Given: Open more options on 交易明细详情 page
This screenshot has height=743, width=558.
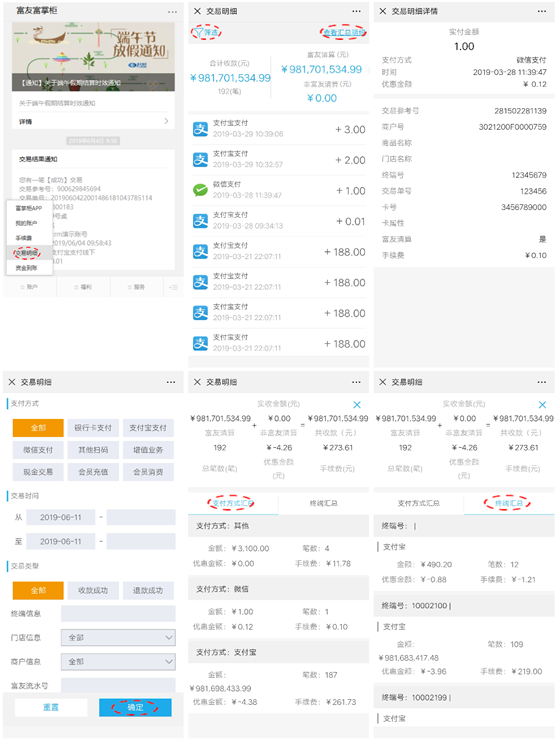Looking at the screenshot, I should 541,11.
